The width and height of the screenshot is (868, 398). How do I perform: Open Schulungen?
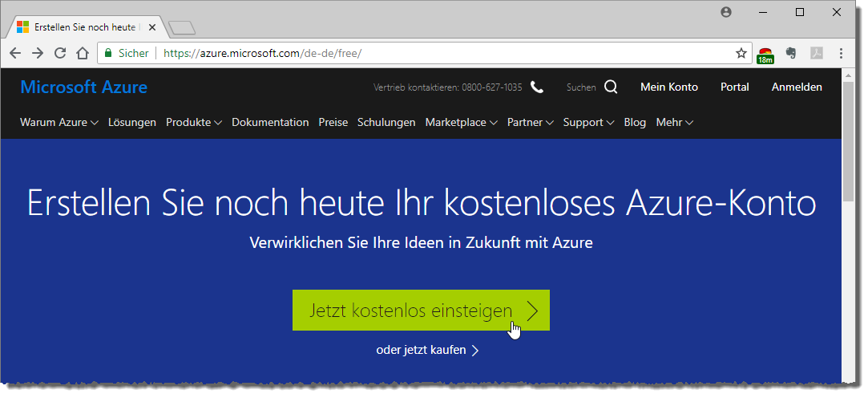(386, 123)
